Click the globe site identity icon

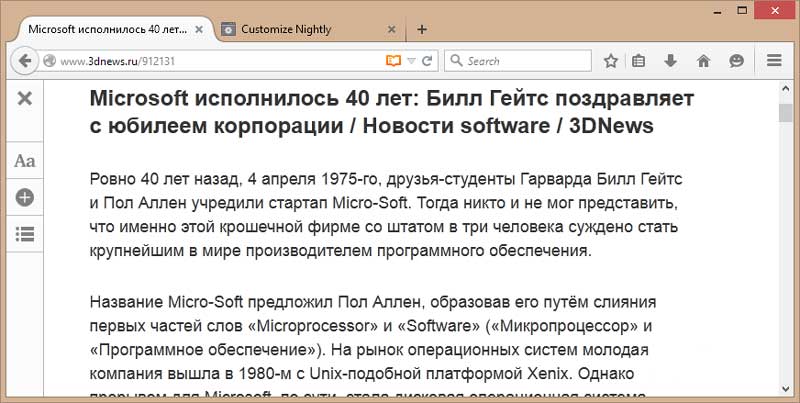pyautogui.click(x=49, y=61)
